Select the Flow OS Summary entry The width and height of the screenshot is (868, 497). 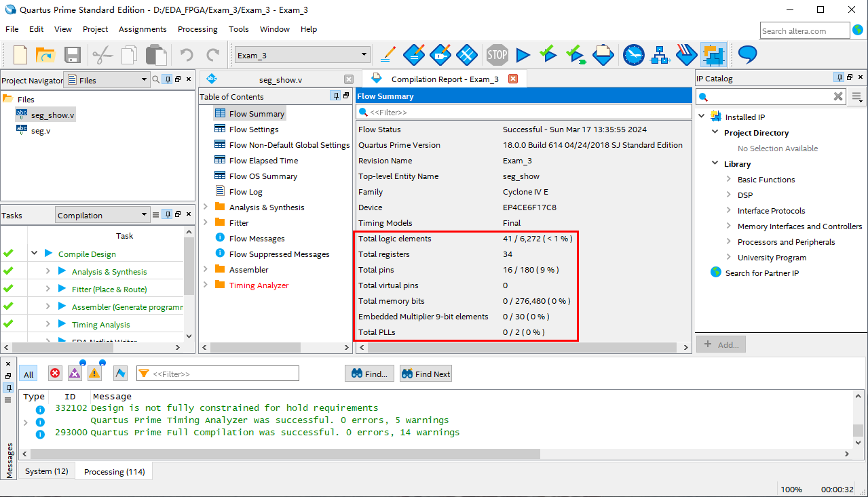[263, 176]
